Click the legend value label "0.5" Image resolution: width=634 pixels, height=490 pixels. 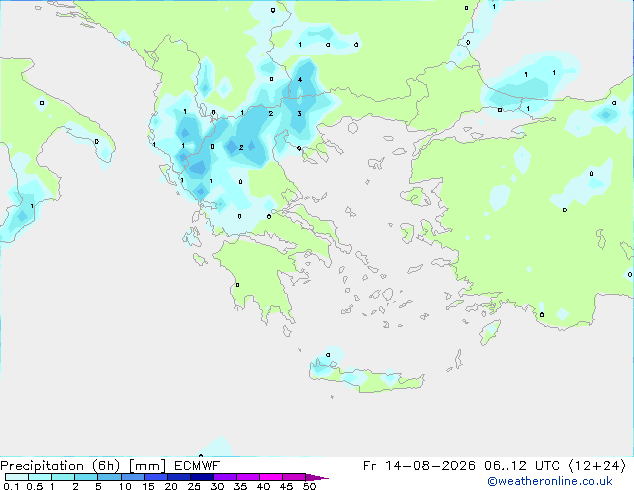coord(35,486)
